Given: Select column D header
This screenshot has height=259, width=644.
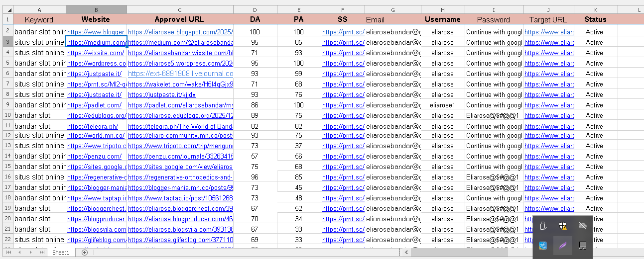Looking at the screenshot, I should (x=255, y=10).
